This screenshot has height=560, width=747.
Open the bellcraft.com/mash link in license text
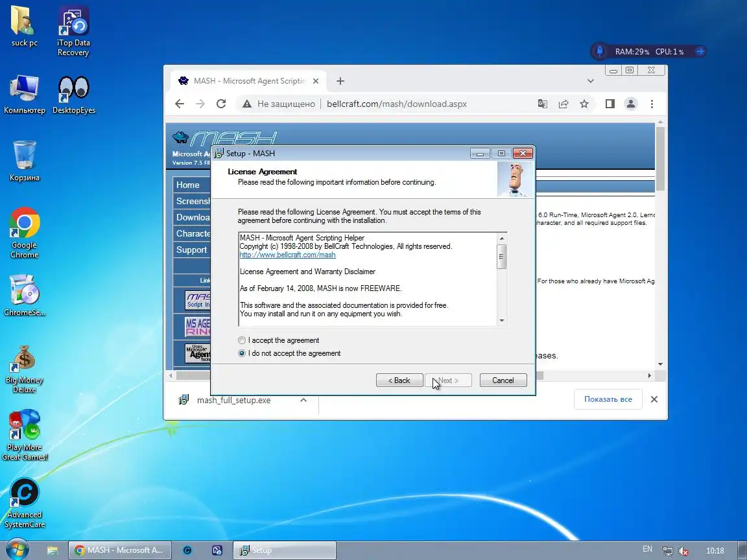[287, 255]
